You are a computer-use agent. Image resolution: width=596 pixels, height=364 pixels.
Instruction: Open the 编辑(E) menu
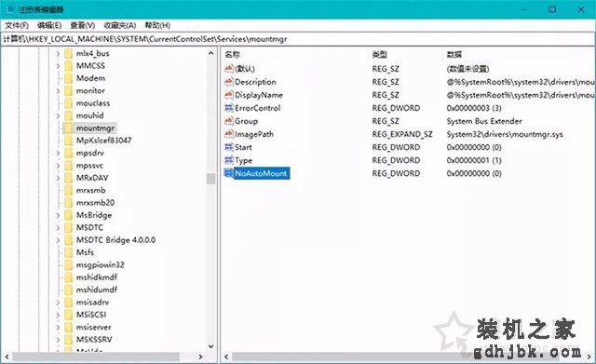(49, 25)
